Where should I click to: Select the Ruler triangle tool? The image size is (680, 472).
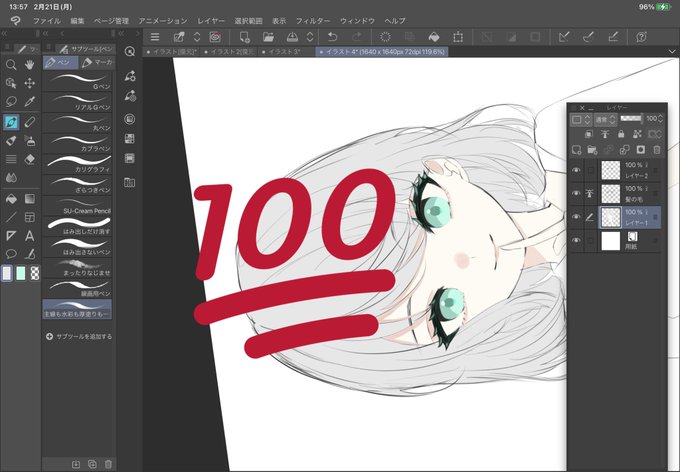coord(11,236)
